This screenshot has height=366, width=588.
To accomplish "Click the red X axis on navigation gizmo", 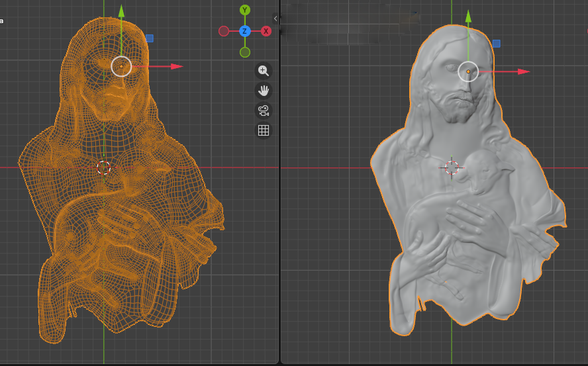I will pyautogui.click(x=266, y=31).
